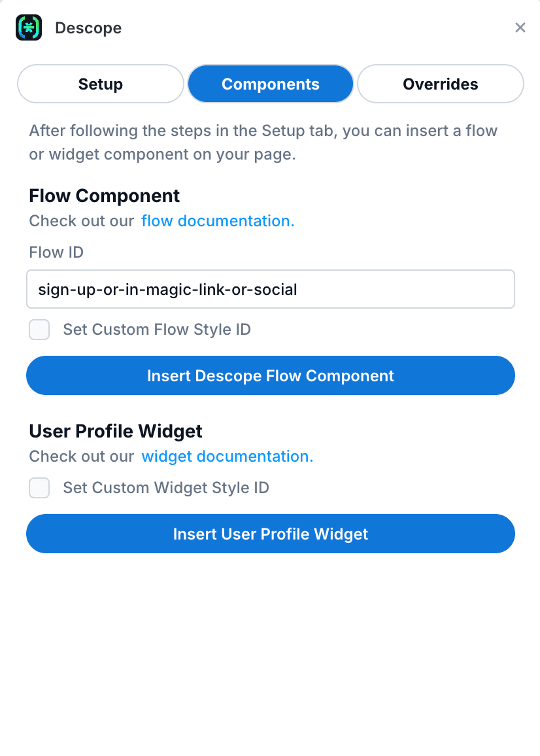The image size is (540, 756).
Task: Select the Components tab
Action: pyautogui.click(x=270, y=84)
